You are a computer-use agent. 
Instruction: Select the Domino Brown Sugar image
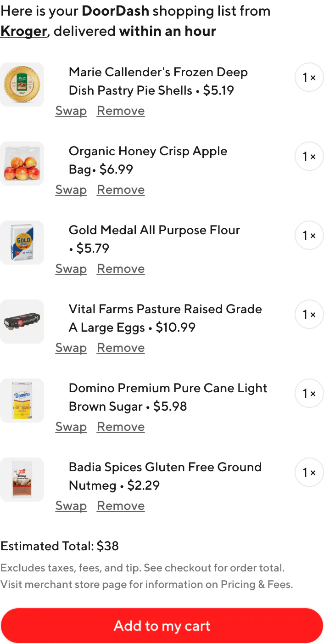coord(22,401)
